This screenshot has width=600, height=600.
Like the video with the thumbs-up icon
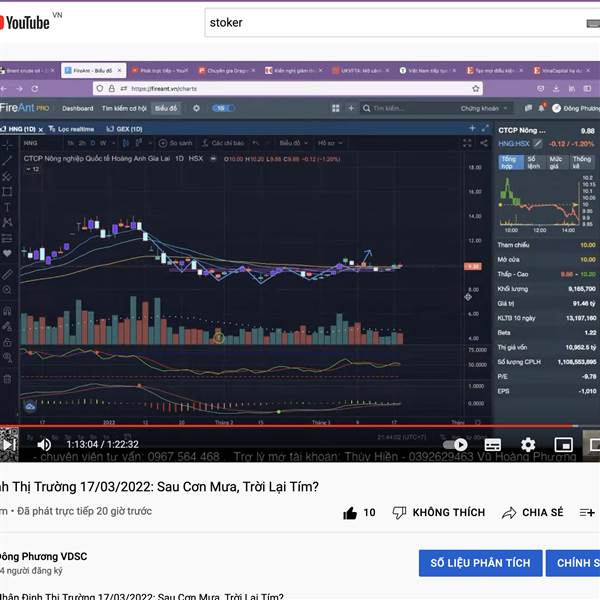pyautogui.click(x=350, y=513)
